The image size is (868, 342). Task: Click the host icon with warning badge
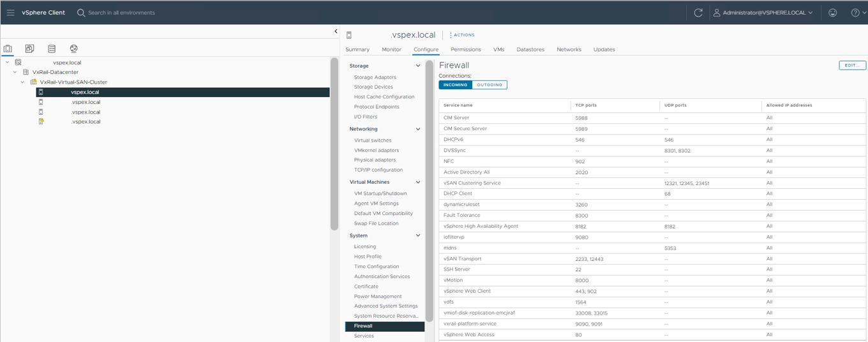41,121
